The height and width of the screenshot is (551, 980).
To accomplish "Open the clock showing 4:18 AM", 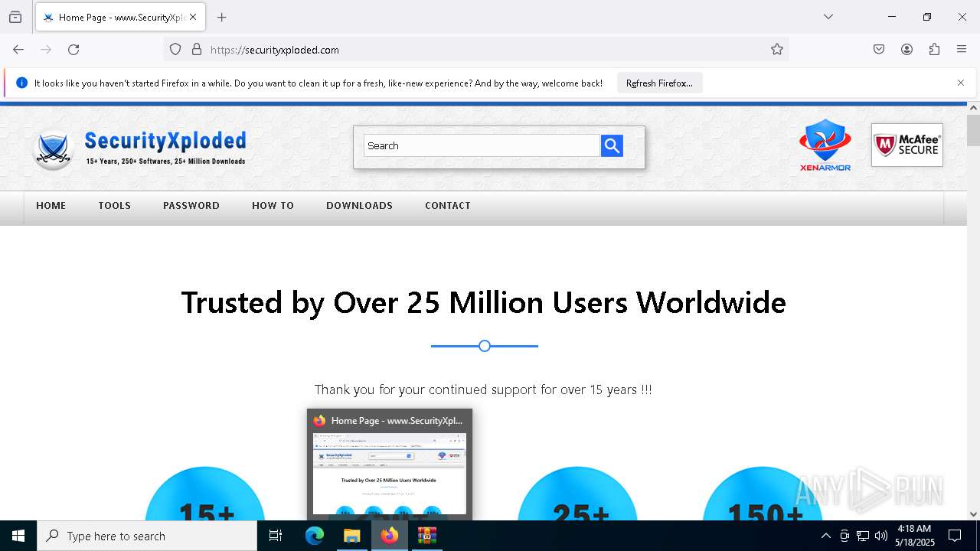I will [916, 536].
